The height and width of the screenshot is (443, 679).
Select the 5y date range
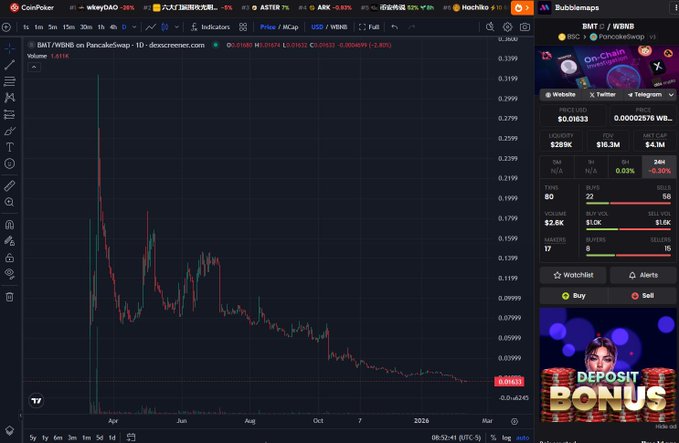(x=33, y=438)
